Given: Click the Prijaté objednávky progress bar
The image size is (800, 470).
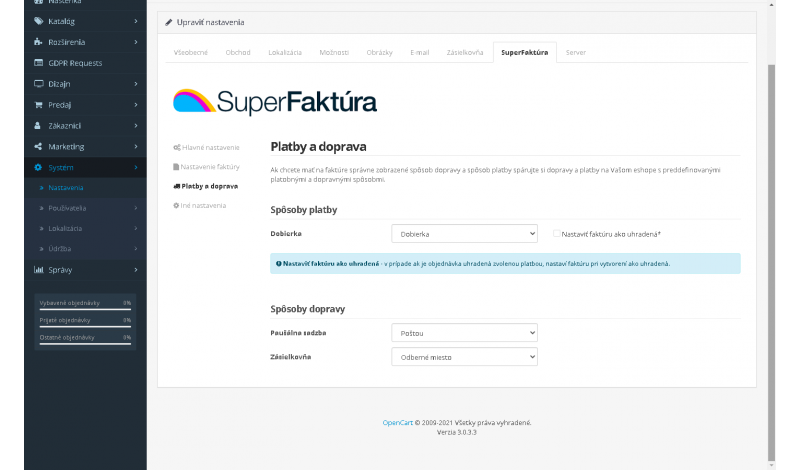Looking at the screenshot, I should click(85, 327).
